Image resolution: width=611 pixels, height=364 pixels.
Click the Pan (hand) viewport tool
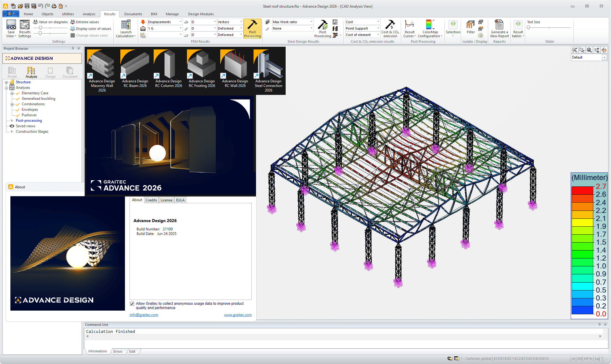pos(597,50)
